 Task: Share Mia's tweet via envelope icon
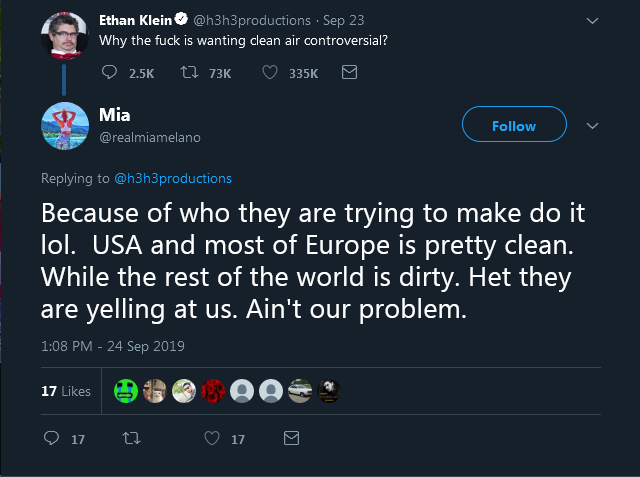point(291,438)
